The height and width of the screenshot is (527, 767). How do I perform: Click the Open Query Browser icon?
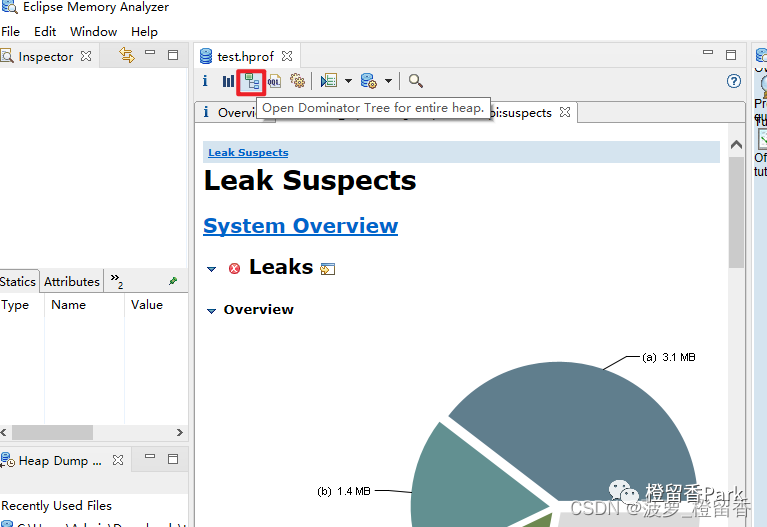[368, 81]
